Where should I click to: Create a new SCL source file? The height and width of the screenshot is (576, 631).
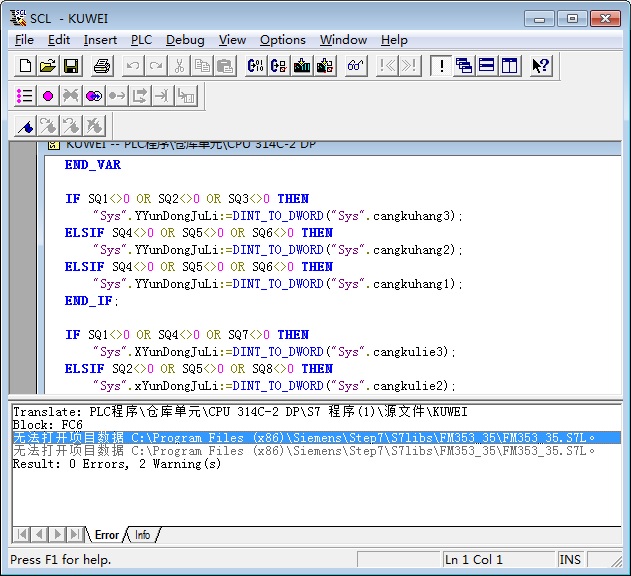[25, 66]
